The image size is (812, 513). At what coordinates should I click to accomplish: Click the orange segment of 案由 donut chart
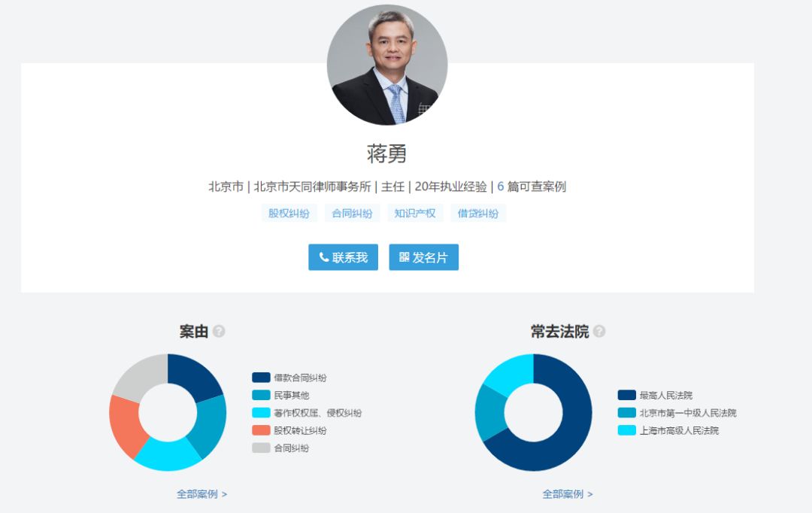(x=123, y=425)
